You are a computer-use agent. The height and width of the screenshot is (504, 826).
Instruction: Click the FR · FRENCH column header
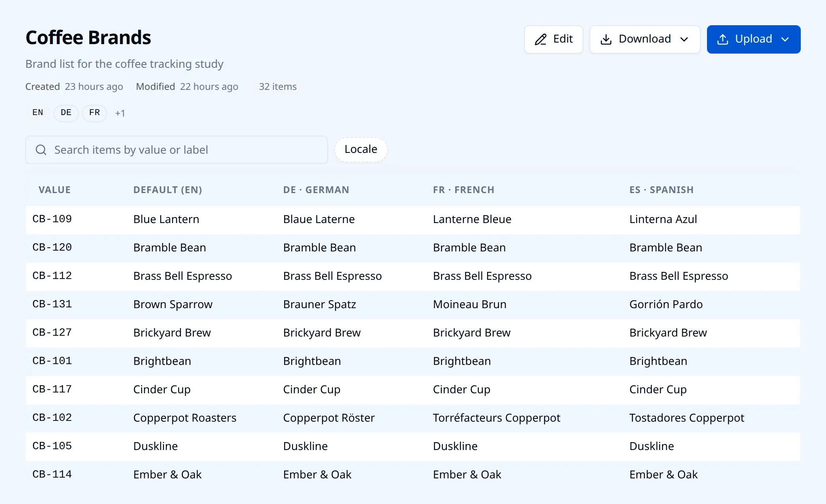click(463, 190)
